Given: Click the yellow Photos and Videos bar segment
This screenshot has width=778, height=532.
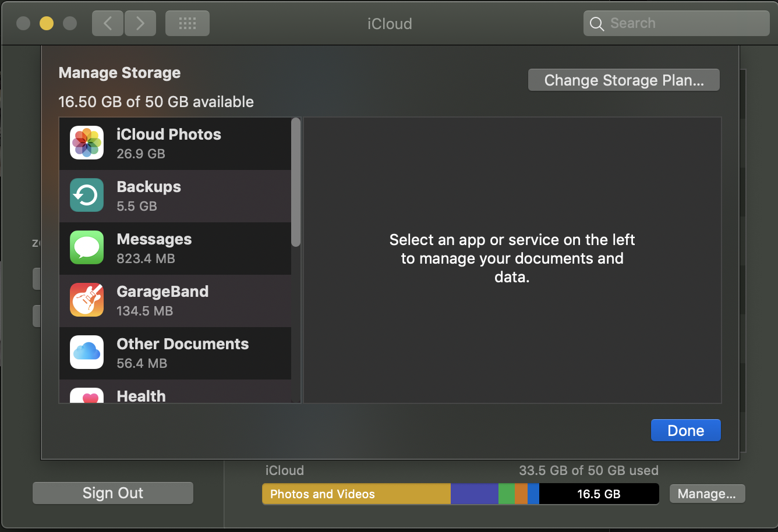Looking at the screenshot, I should pyautogui.click(x=356, y=494).
